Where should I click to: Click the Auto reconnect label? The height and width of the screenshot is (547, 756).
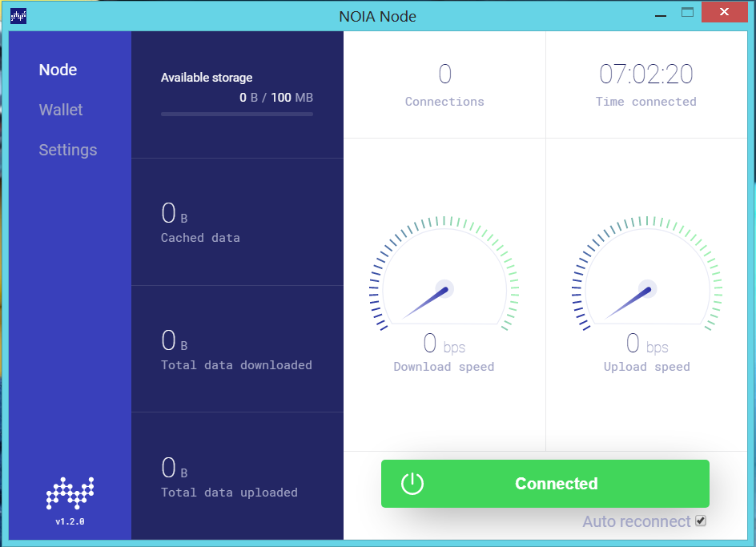click(637, 521)
